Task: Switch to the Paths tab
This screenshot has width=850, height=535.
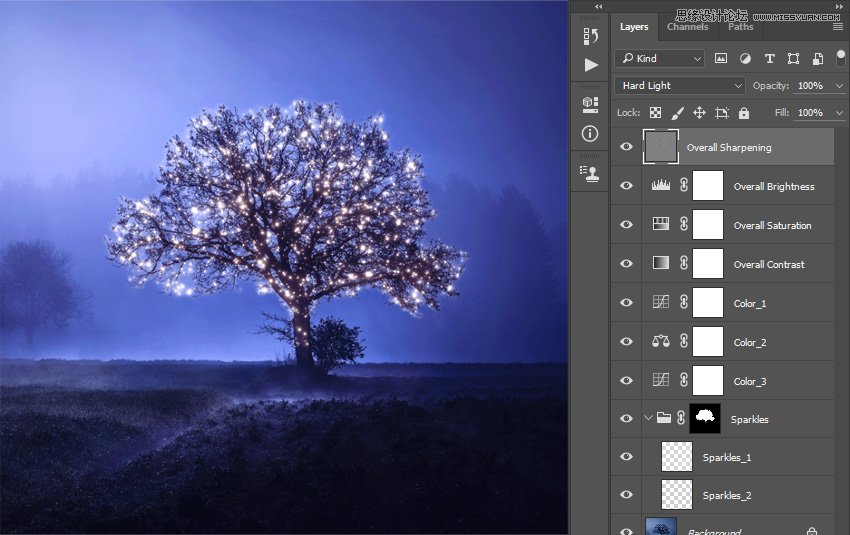Action: tap(740, 27)
